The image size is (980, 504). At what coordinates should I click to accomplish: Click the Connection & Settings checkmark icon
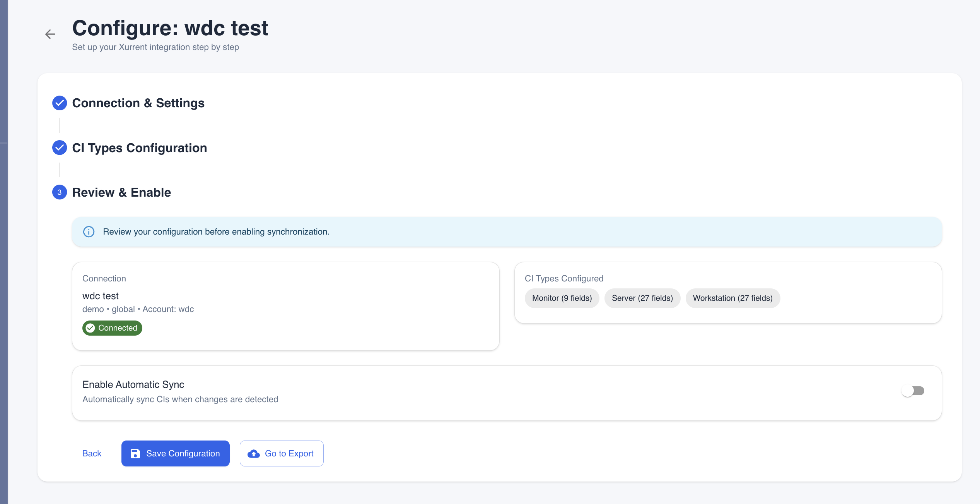click(x=59, y=103)
